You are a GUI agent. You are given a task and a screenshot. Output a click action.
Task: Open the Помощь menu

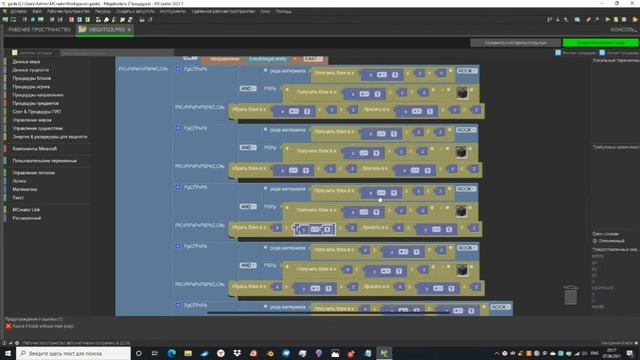coord(283,11)
